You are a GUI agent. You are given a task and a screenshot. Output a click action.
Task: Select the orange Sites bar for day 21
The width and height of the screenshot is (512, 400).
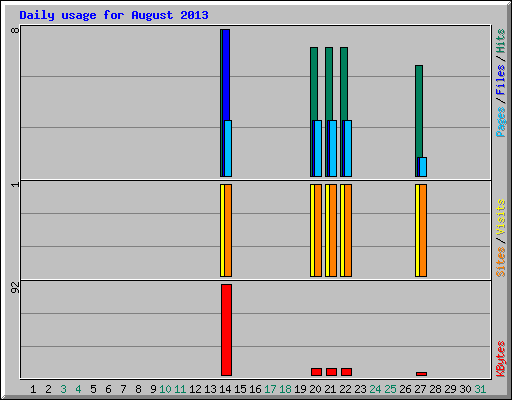click(333, 230)
